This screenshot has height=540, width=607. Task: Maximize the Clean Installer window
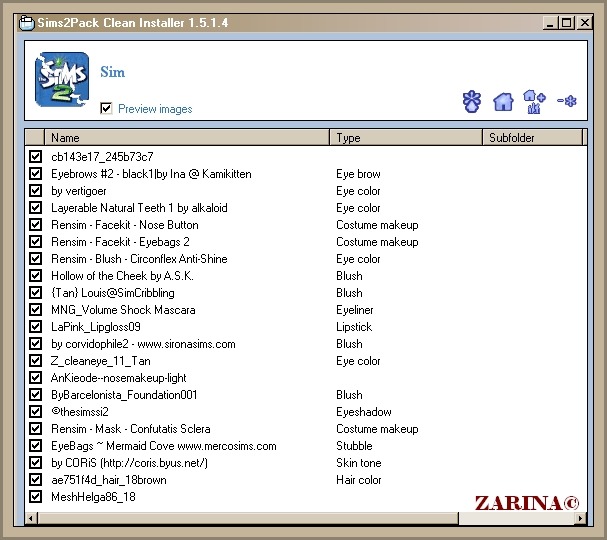(566, 23)
